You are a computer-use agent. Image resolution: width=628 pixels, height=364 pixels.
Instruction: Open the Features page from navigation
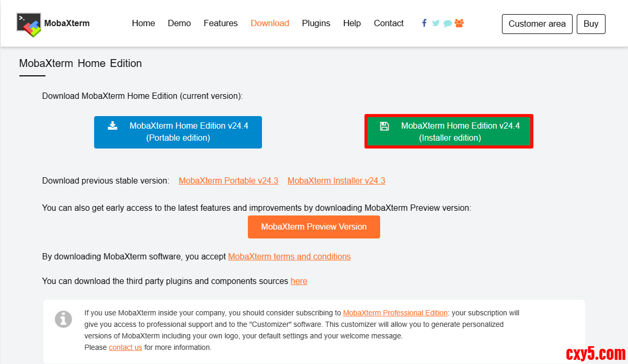[221, 24]
